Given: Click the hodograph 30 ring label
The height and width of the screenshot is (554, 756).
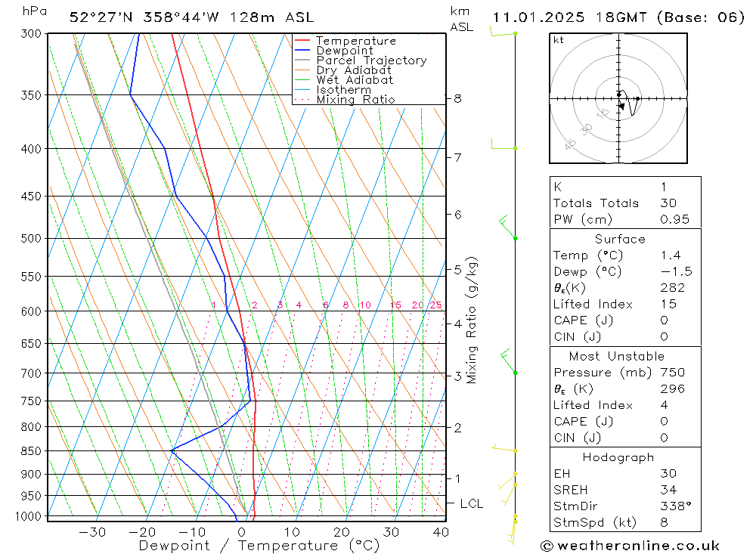Looking at the screenshot, I should [x=587, y=129].
